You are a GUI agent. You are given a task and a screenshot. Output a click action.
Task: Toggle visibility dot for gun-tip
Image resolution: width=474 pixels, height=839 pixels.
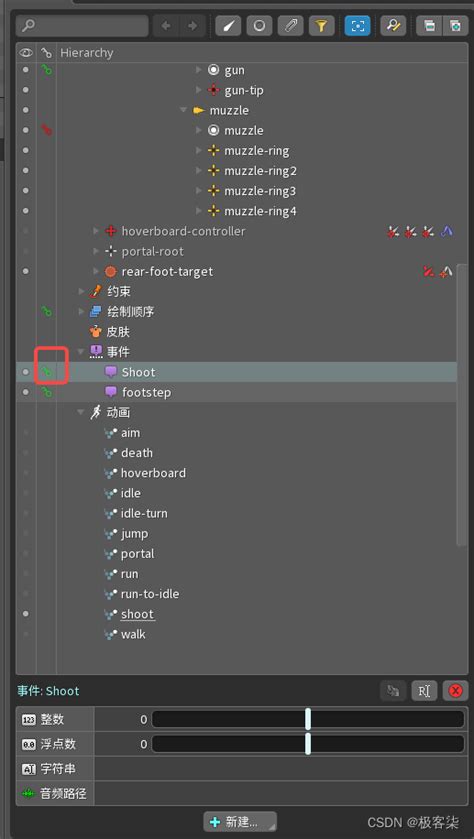(x=25, y=90)
